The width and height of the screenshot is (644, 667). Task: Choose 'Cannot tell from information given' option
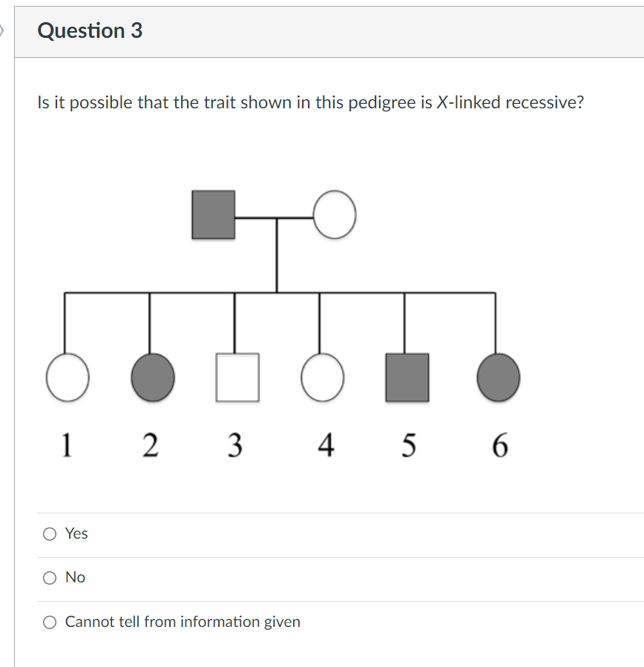pos(49,622)
